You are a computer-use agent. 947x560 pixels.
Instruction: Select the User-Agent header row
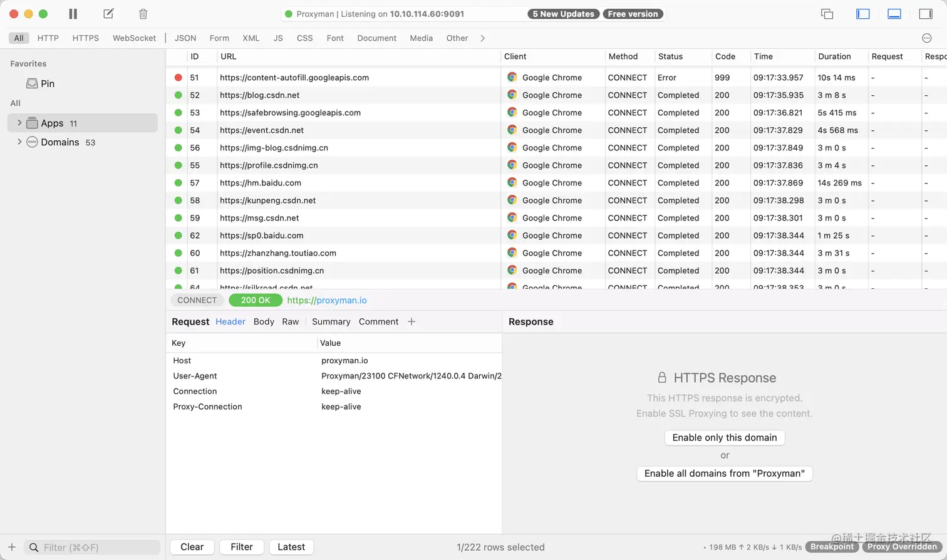point(334,376)
